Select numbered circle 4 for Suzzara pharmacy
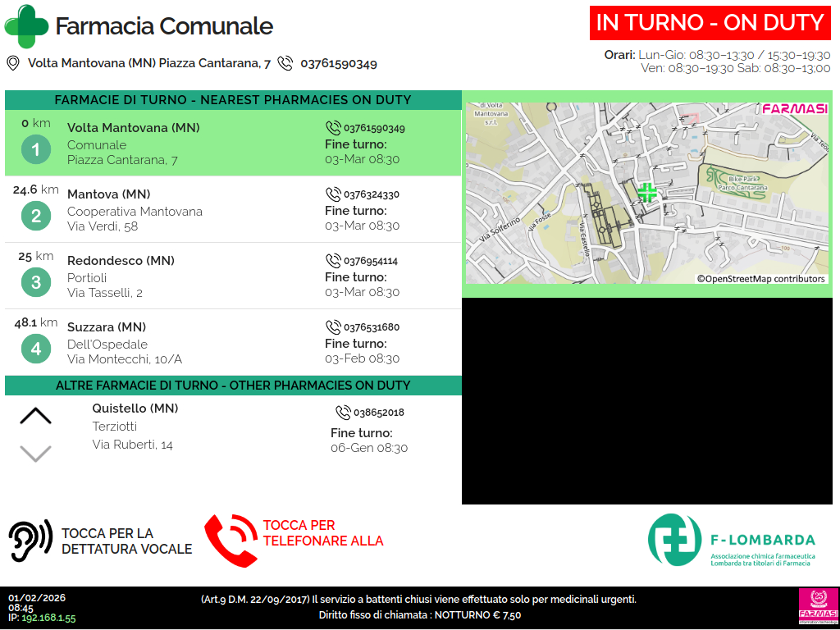 pos(36,349)
